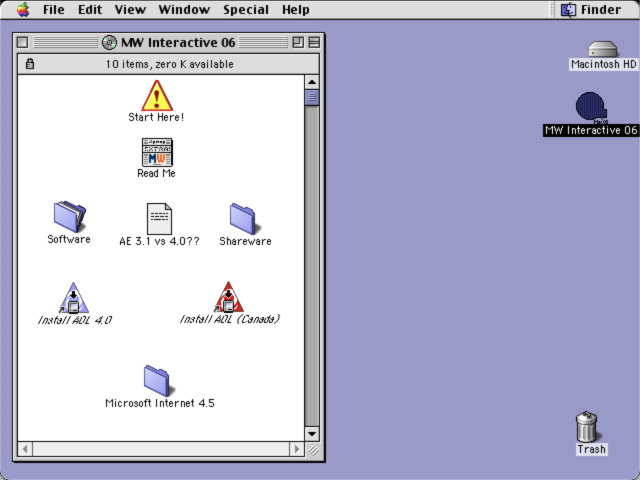Click the locked padlock icon in header
The height and width of the screenshot is (480, 640).
point(30,64)
